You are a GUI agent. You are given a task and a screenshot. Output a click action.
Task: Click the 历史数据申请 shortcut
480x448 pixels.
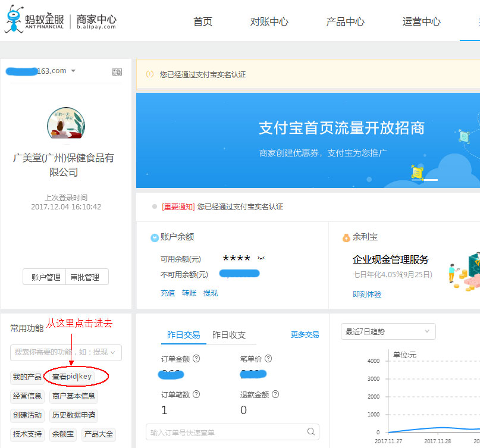[x=74, y=415]
